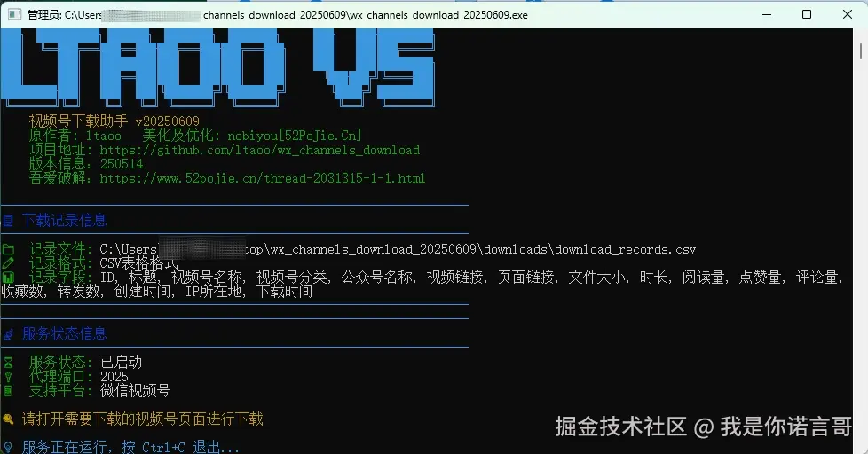Click the icon next to 支持平台
This screenshot has width=868, height=454.
tap(8, 391)
